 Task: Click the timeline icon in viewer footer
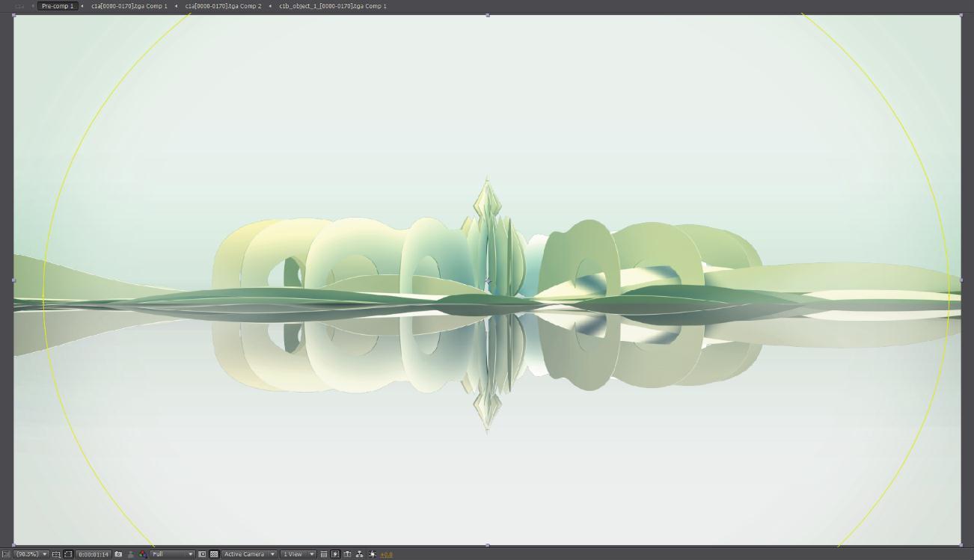point(347,554)
